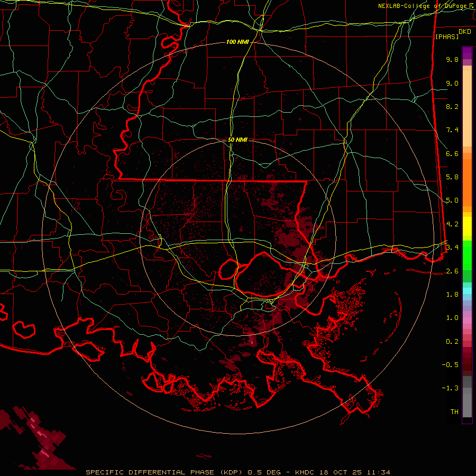Screen dimensions: 476x476
Task: Pick the cyan band of the color bar
Action: pyautogui.click(x=467, y=291)
